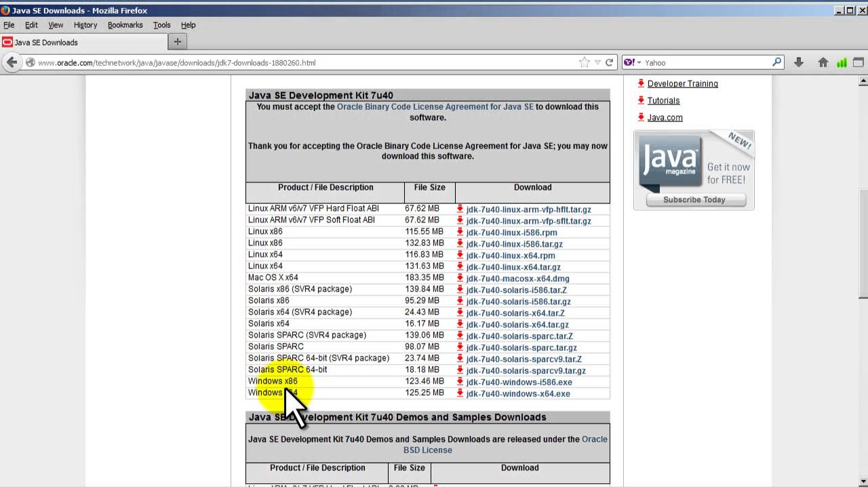The height and width of the screenshot is (488, 868).
Task: Download jdk-7u40-solaris-i586.tar.gz
Action: tap(518, 302)
